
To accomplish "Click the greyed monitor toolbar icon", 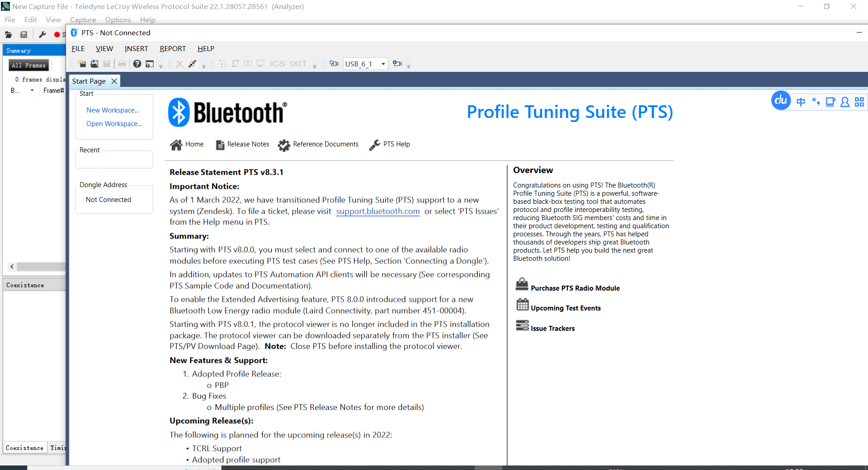I will [260, 64].
